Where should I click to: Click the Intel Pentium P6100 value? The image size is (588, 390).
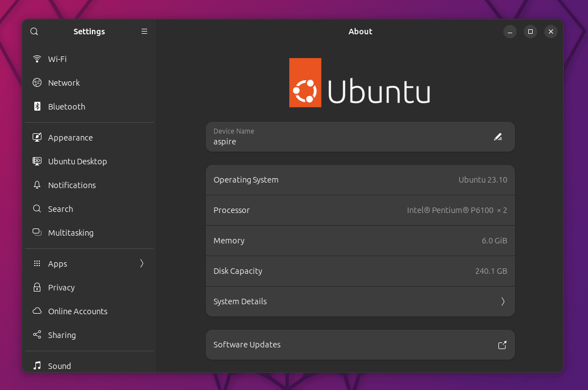click(x=457, y=210)
